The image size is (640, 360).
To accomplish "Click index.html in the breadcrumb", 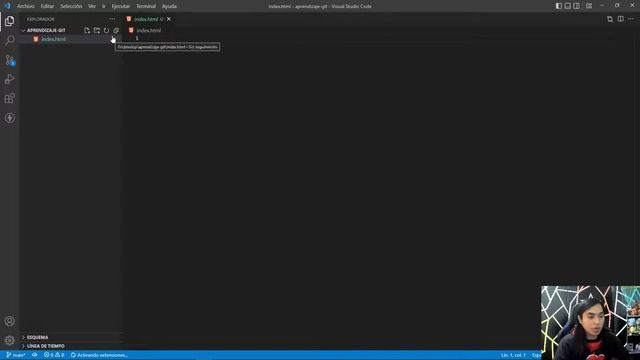I will 149,30.
